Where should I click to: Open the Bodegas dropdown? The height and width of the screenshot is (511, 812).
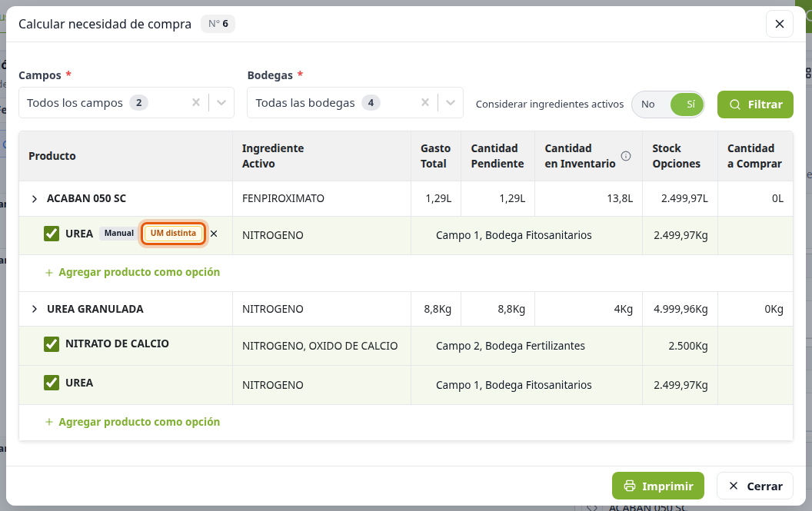pos(450,102)
